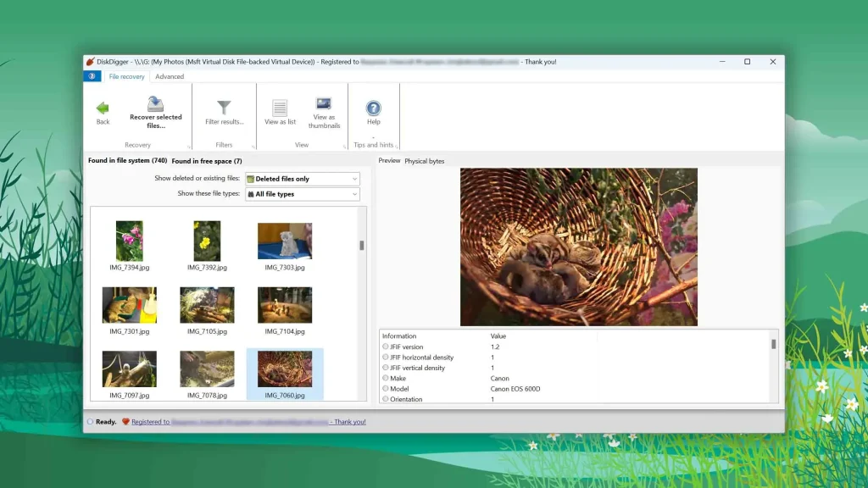Open Recover selected files icon
868x488 pixels.
point(156,104)
